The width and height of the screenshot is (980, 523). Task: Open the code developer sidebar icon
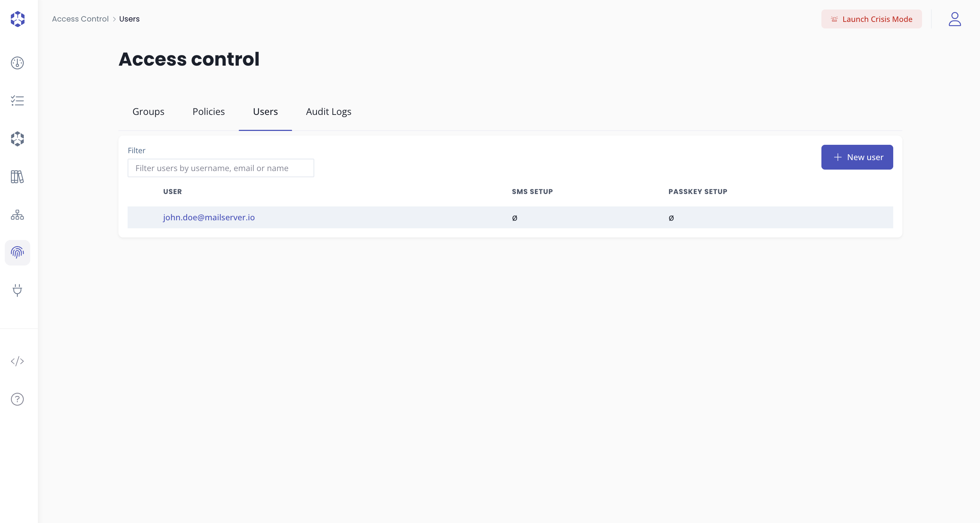[x=17, y=361]
